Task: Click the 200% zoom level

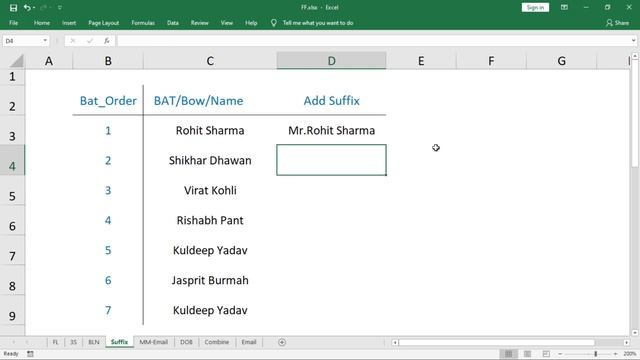Action: tap(630, 354)
